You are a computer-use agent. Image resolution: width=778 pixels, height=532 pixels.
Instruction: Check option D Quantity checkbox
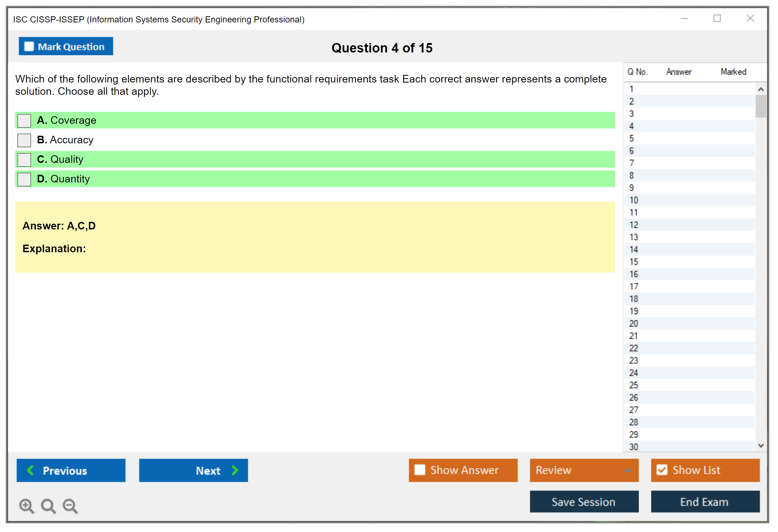24,179
